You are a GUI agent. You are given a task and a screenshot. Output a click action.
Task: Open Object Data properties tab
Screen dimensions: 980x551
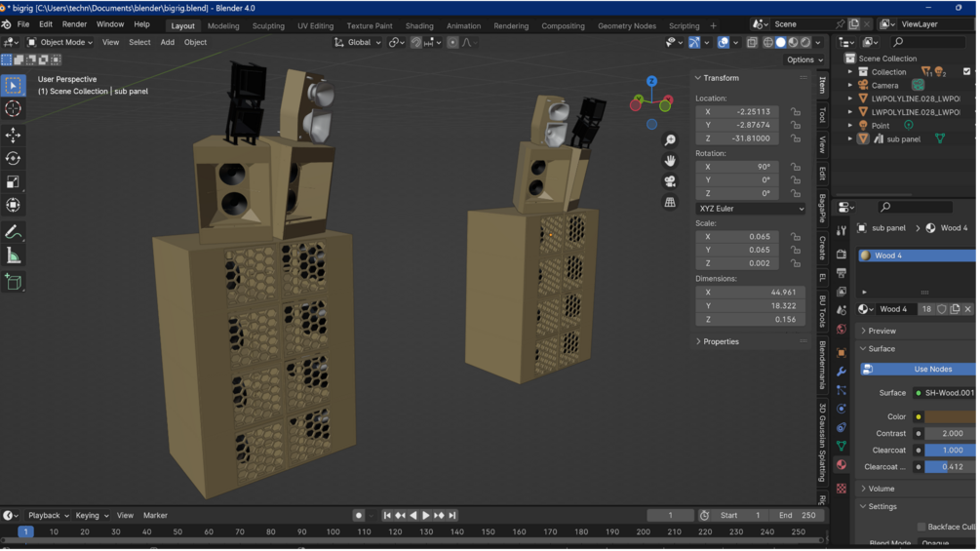843,448
